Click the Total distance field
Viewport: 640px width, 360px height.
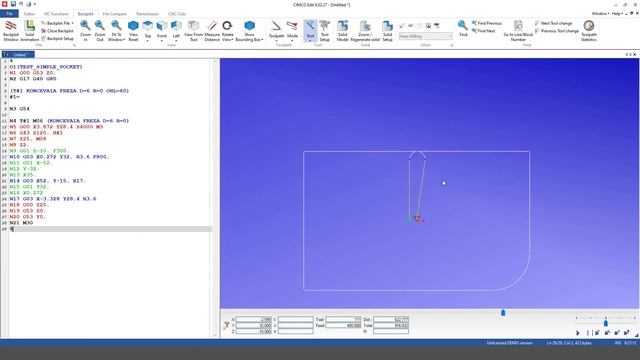[x=391, y=326]
